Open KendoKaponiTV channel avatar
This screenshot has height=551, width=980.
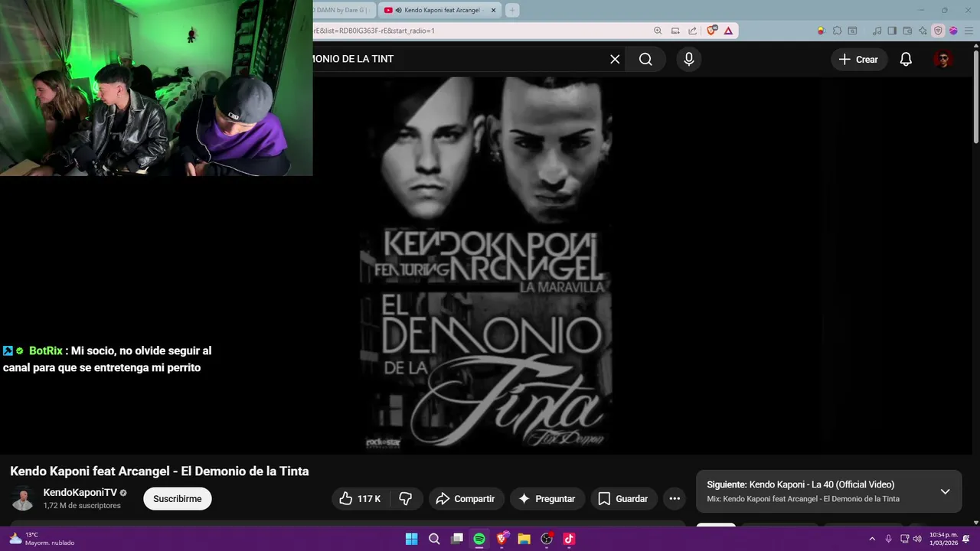tap(23, 498)
